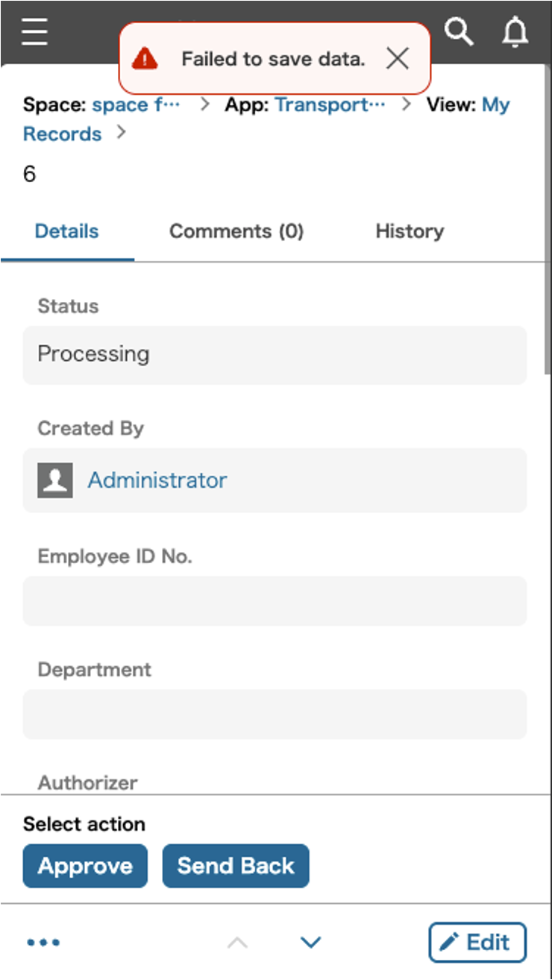Open the search function

460,32
